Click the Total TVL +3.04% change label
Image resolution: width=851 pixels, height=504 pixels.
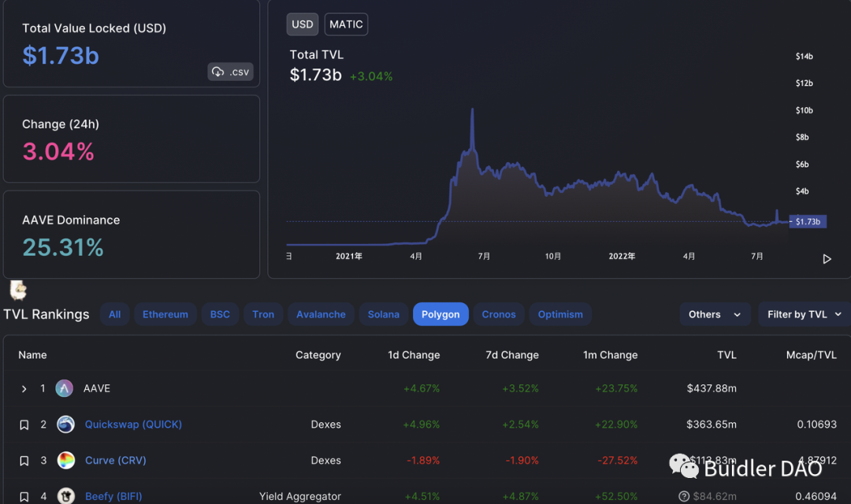point(371,76)
